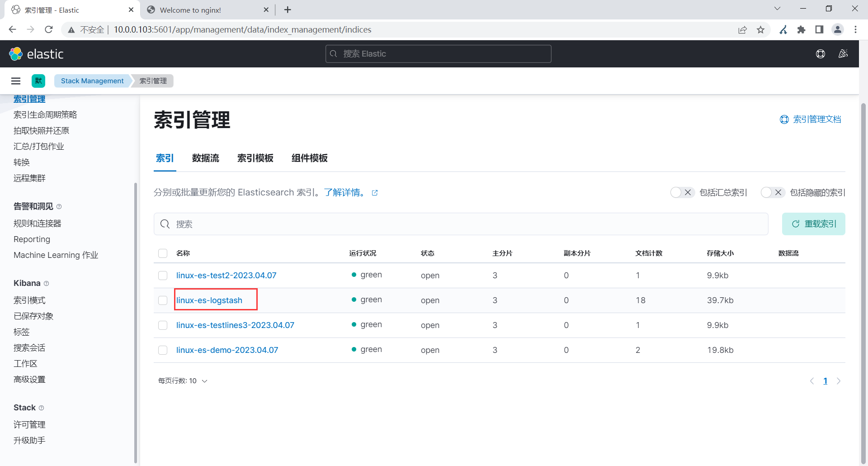The width and height of the screenshot is (868, 466).
Task: Click the scissors-like extension icon in toolbar
Action: tap(783, 29)
